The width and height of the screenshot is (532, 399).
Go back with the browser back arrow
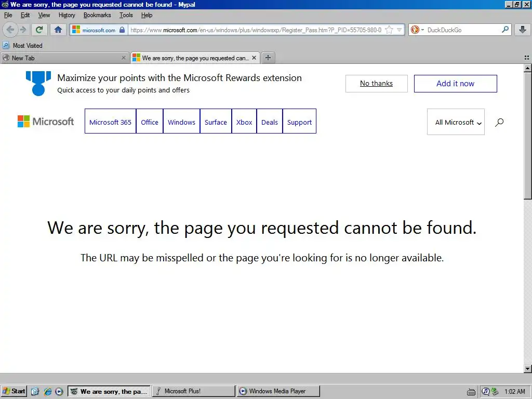[x=10, y=30]
